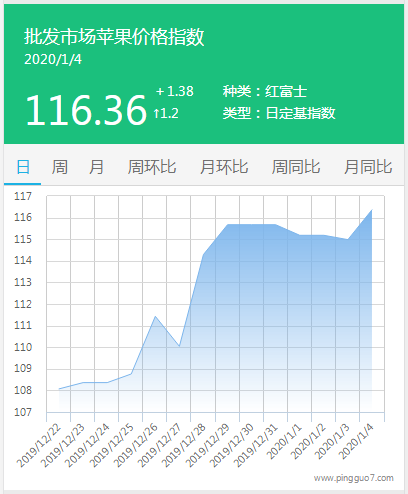Screen dimensions: 408x494
Task: Click the chart spike point at 2019/12/26
Action: point(155,316)
